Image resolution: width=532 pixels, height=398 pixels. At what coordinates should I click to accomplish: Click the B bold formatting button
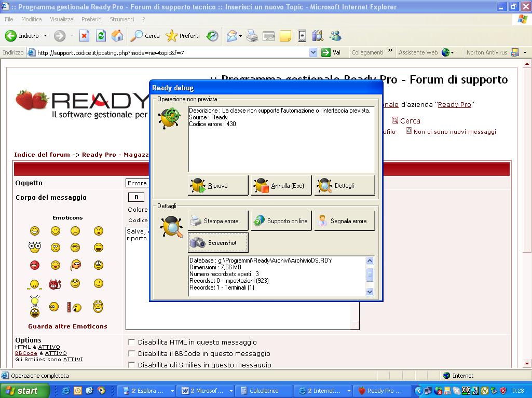[x=137, y=197]
